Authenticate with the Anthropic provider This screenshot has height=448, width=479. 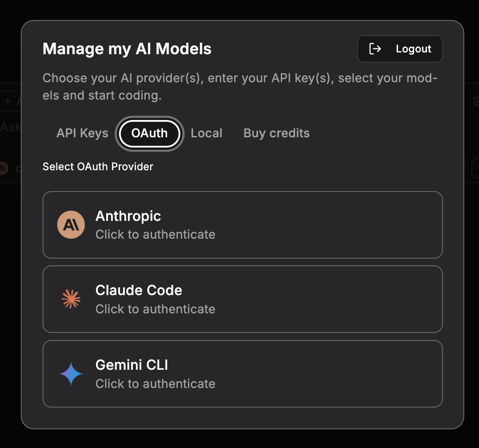243,225
